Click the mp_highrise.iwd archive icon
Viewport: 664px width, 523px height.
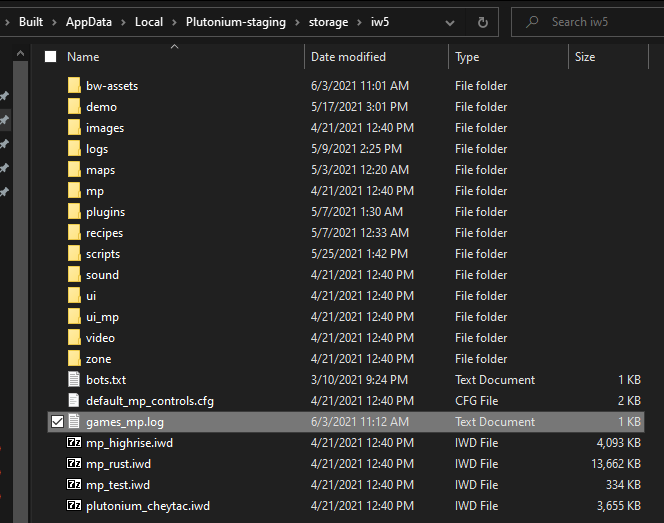74,443
